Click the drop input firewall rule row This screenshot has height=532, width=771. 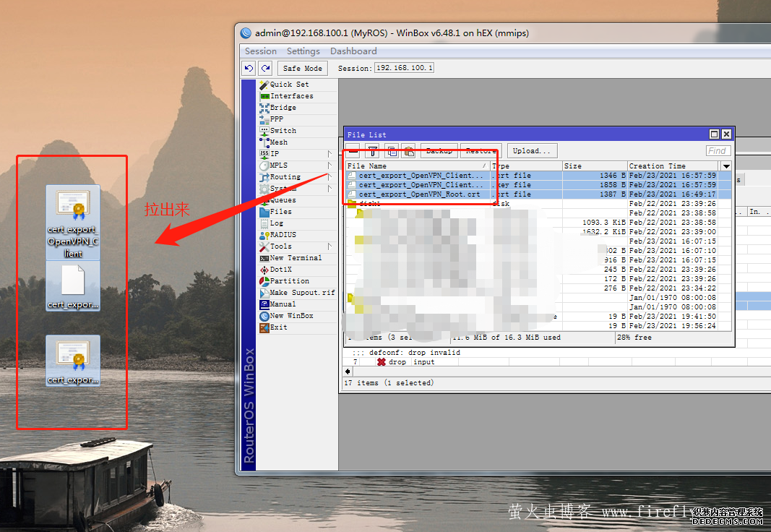[556, 362]
